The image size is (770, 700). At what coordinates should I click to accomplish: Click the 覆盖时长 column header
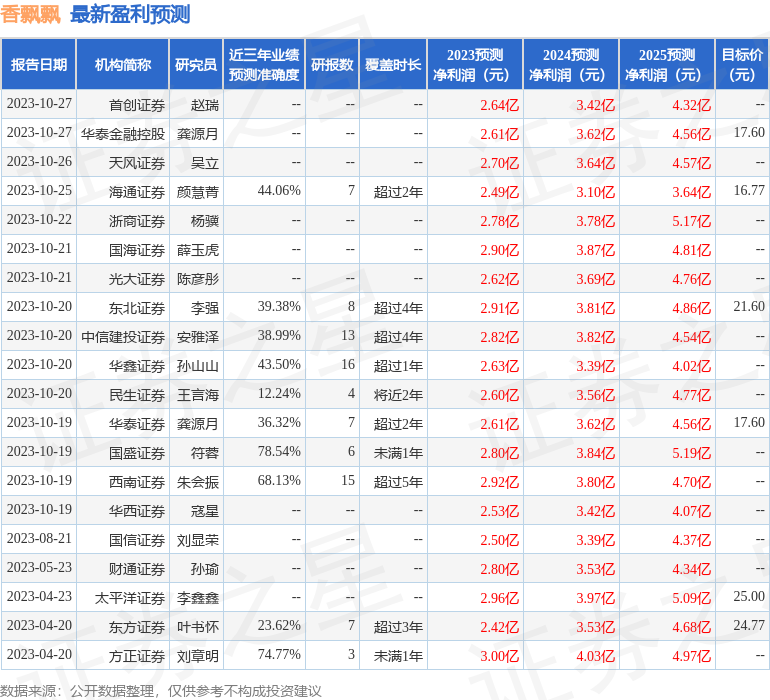tap(393, 64)
